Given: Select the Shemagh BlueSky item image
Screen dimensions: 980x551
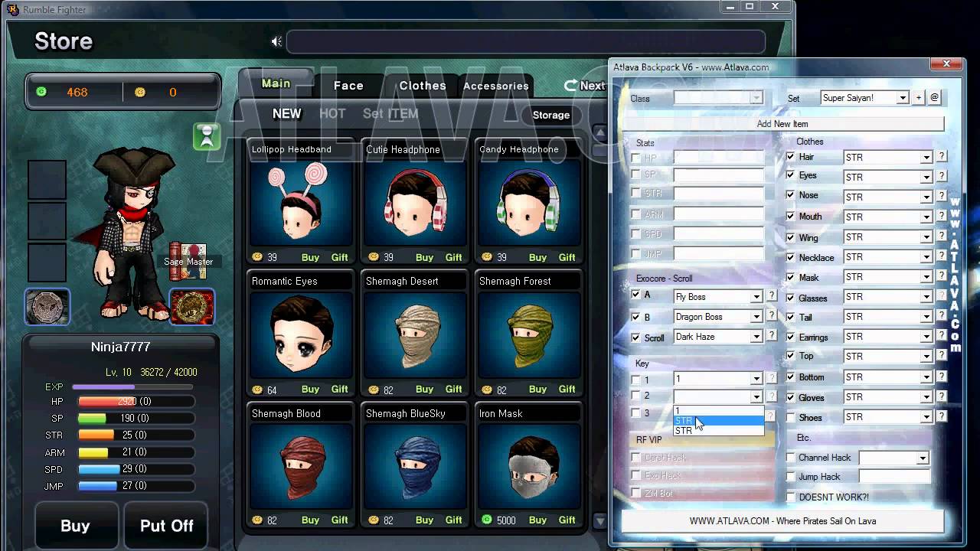Looking at the screenshot, I should pos(414,467).
